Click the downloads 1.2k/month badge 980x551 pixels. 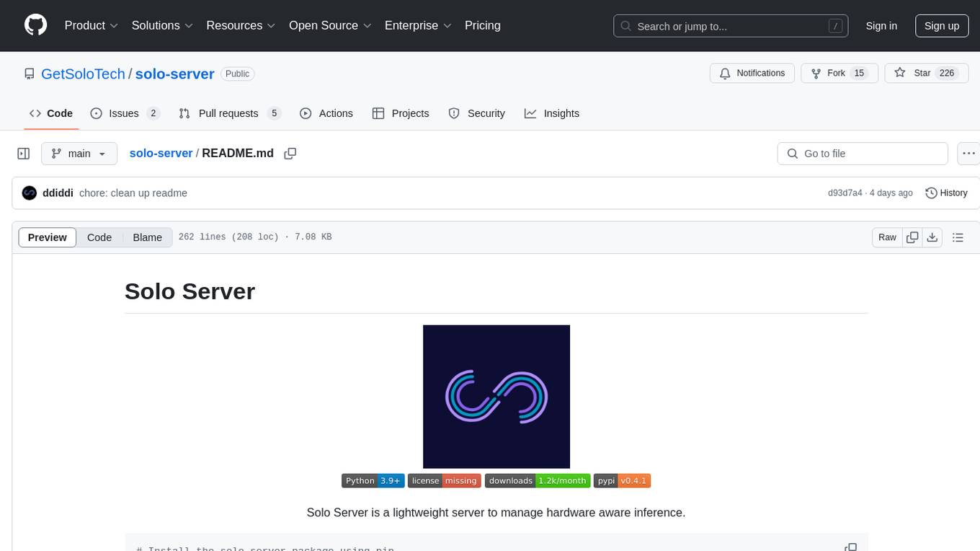(538, 481)
